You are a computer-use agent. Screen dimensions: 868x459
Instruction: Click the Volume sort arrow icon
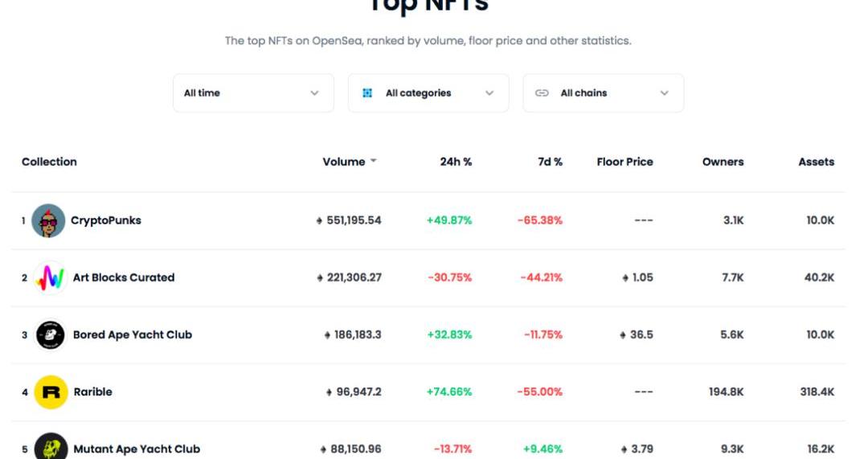tap(373, 162)
